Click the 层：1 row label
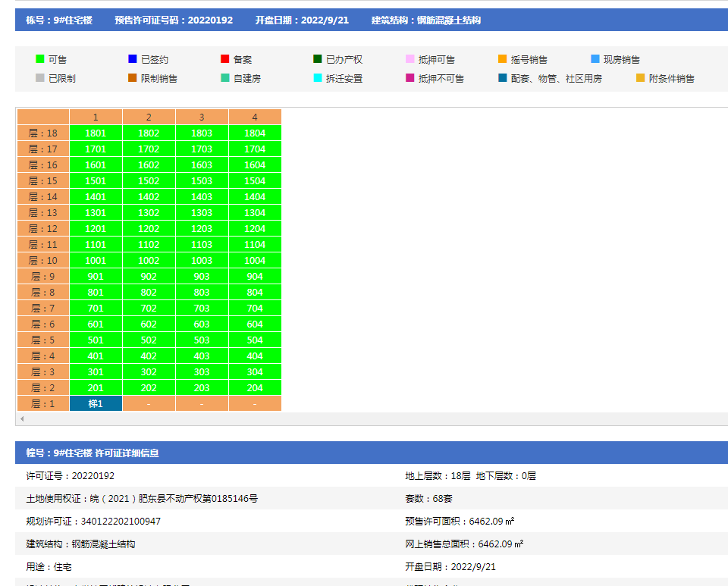 click(43, 403)
